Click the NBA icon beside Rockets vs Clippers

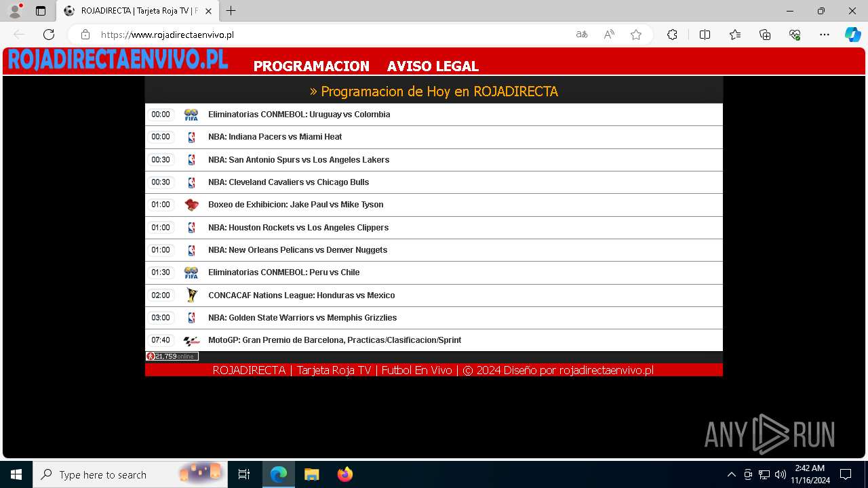pyautogui.click(x=191, y=228)
